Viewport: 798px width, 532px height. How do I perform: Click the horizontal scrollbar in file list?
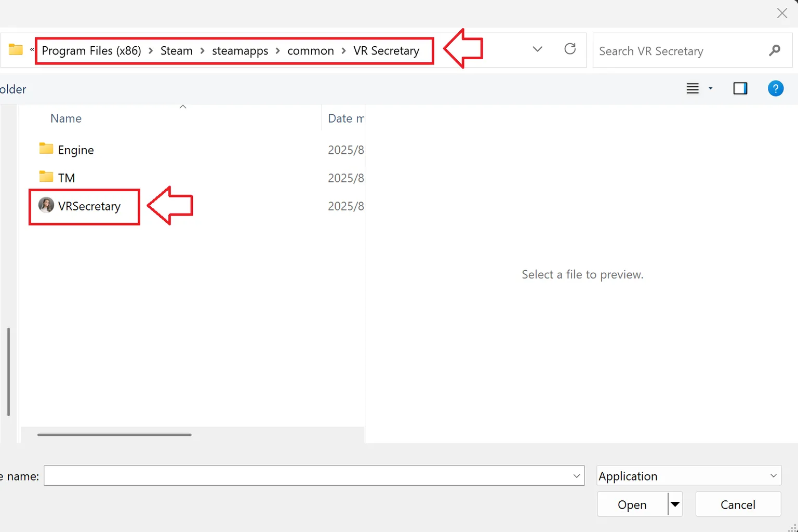[114, 435]
